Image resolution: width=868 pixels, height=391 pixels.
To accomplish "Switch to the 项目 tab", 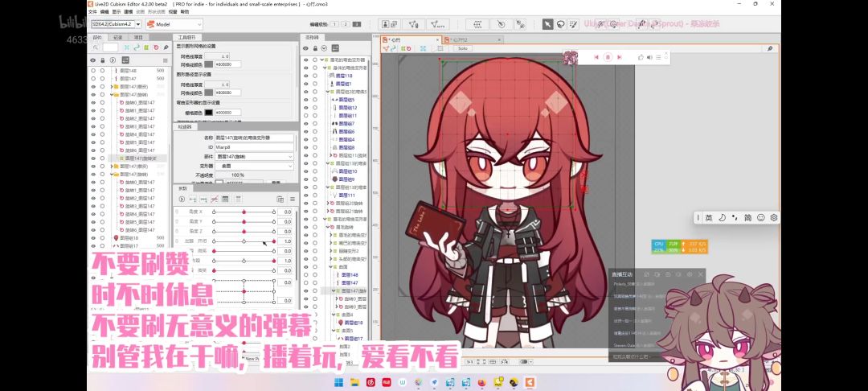I will pos(138,37).
